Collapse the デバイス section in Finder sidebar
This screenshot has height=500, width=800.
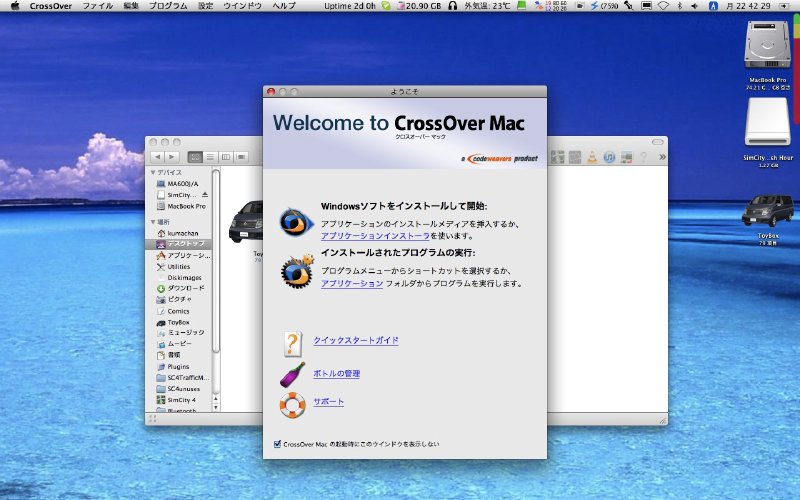pos(153,172)
